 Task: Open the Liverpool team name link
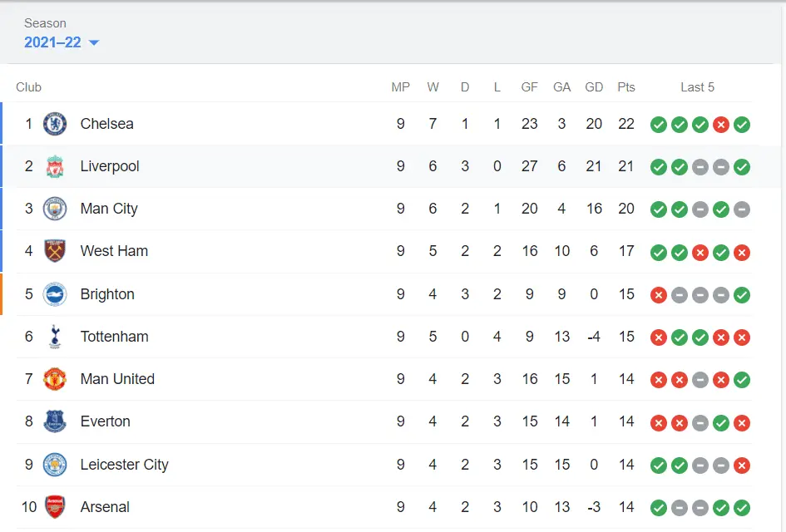(110, 166)
